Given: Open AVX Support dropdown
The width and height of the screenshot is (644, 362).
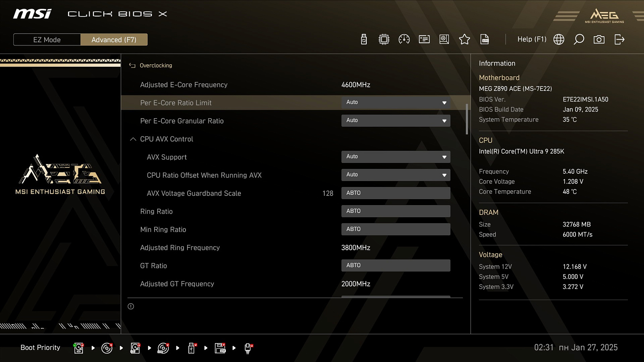Looking at the screenshot, I should [396, 157].
